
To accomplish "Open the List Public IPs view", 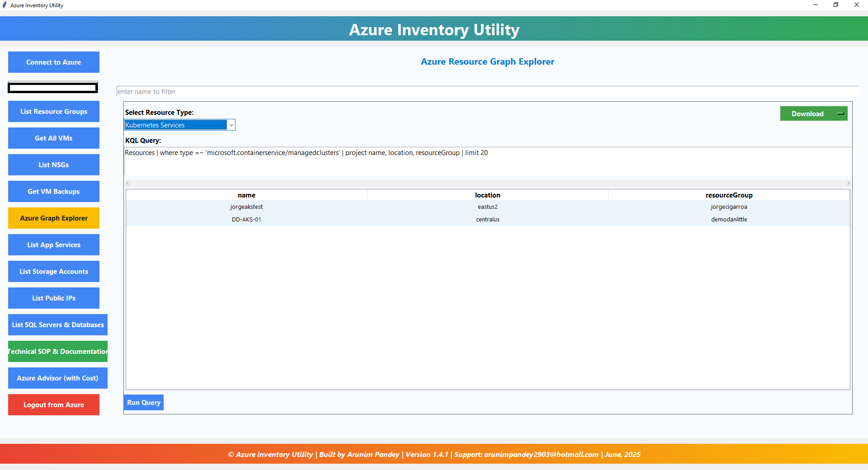I will click(53, 298).
